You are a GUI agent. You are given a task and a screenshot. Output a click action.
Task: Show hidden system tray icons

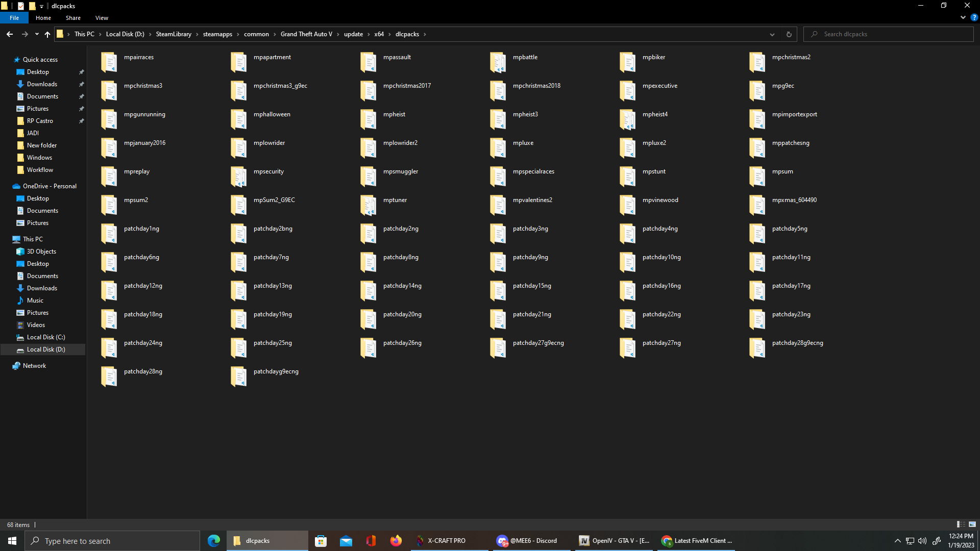click(897, 541)
